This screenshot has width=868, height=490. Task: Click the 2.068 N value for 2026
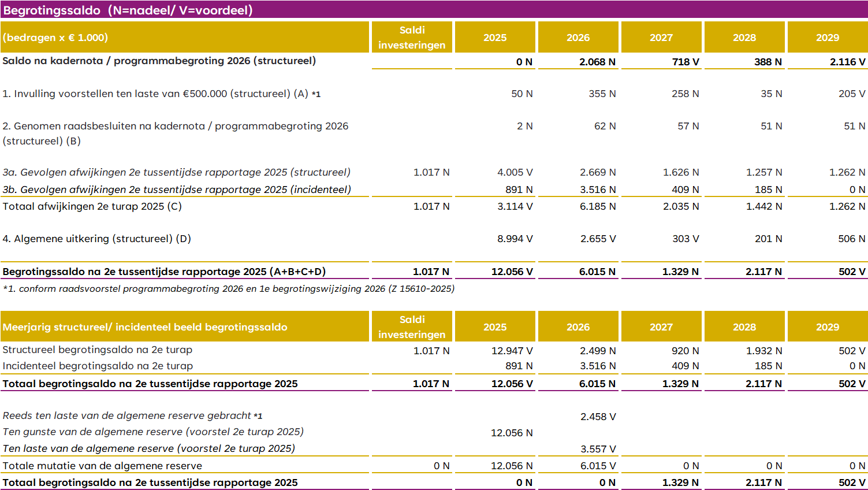(597, 62)
